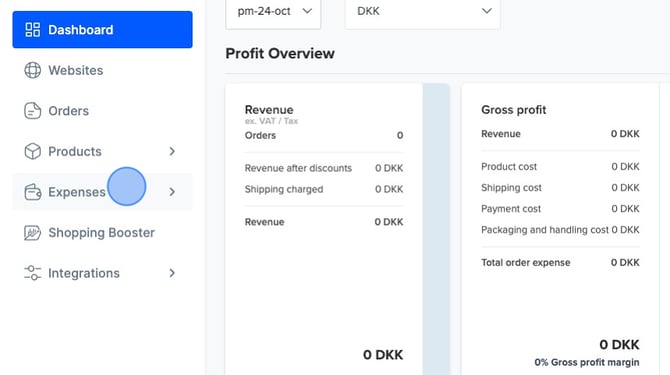Click 'Packaging and handling cost' label
The width and height of the screenshot is (670, 375).
coord(545,230)
